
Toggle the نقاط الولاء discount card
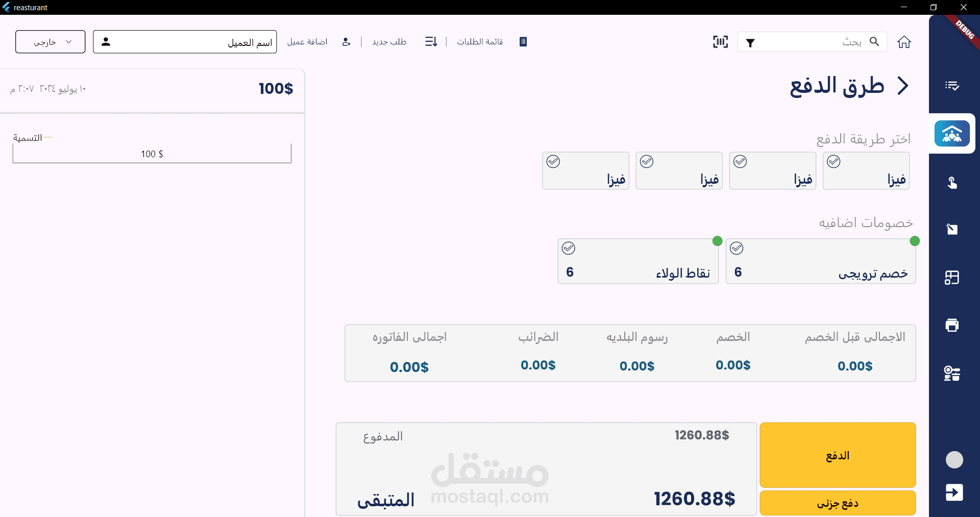[638, 261]
